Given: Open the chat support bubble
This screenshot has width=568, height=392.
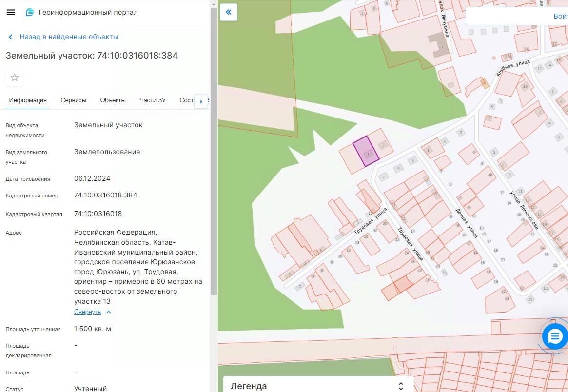Looking at the screenshot, I should [x=555, y=336].
